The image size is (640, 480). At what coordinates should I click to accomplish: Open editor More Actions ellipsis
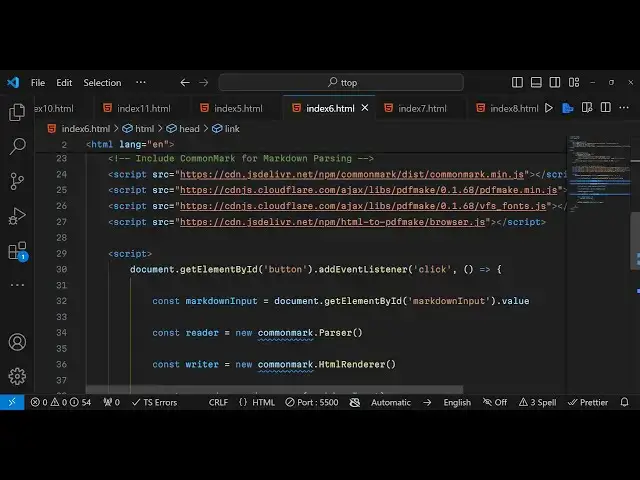pos(624,108)
